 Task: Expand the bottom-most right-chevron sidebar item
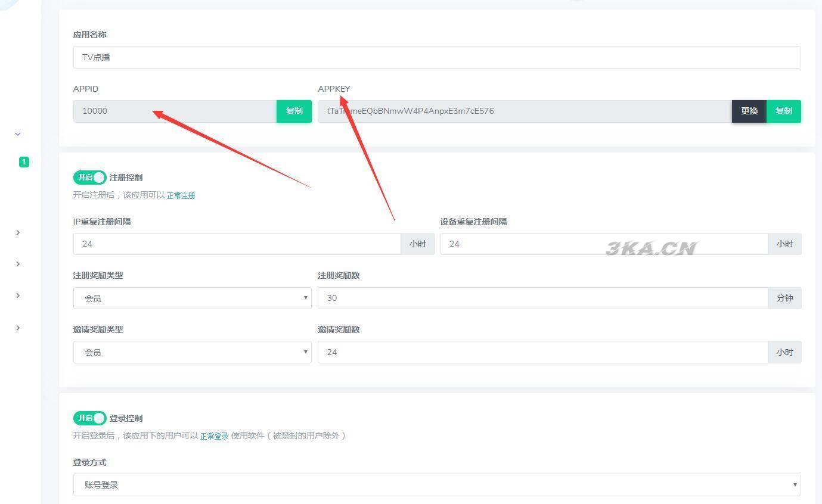pyautogui.click(x=18, y=328)
